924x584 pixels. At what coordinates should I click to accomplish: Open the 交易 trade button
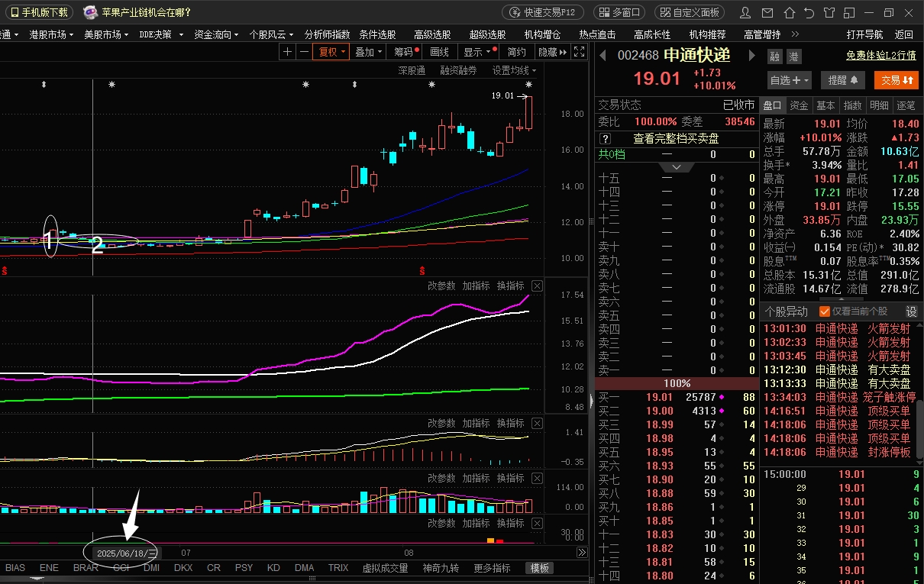pos(897,79)
